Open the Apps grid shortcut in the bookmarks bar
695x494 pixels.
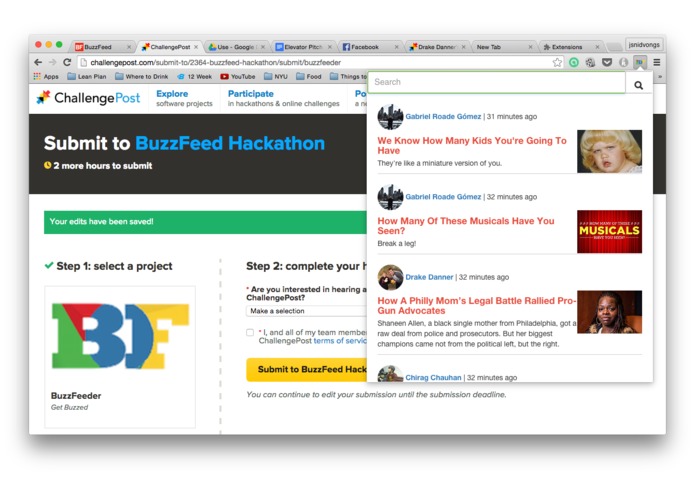[46, 76]
